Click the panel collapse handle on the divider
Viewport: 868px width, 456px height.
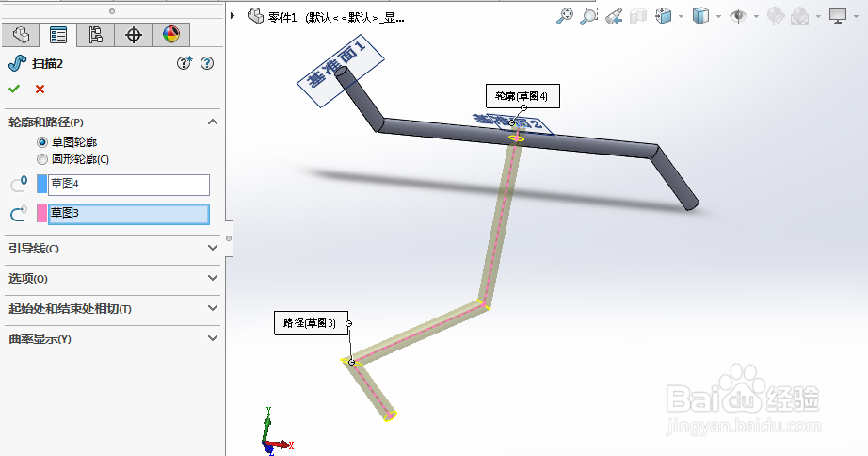pyautogui.click(x=229, y=238)
